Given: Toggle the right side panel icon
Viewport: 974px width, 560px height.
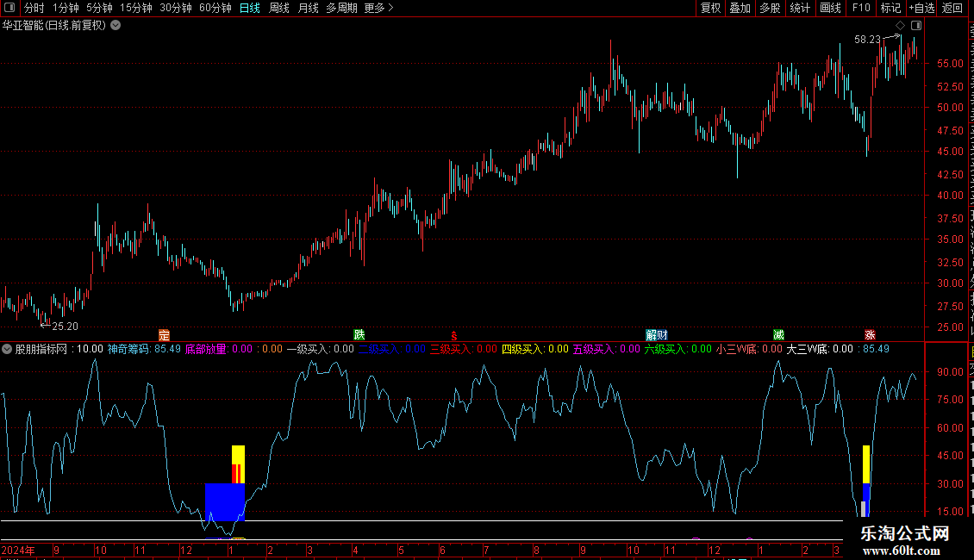Looking at the screenshot, I should coord(916,26).
